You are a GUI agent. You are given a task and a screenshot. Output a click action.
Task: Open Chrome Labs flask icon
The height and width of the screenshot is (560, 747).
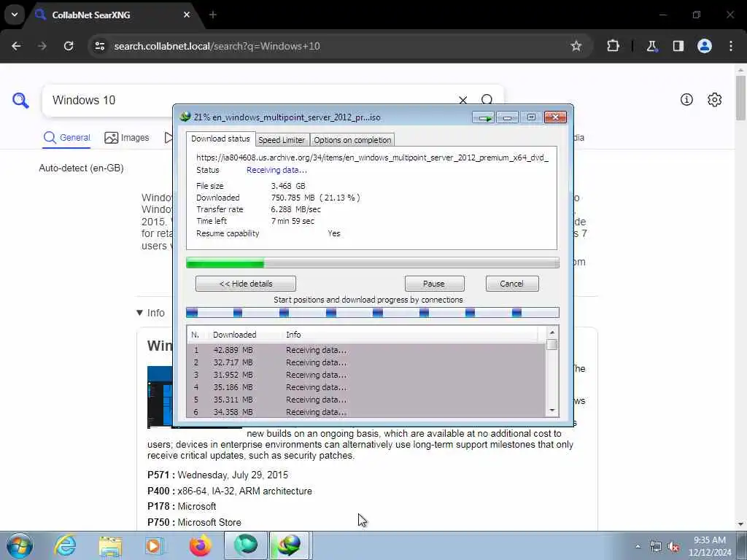[x=651, y=46]
